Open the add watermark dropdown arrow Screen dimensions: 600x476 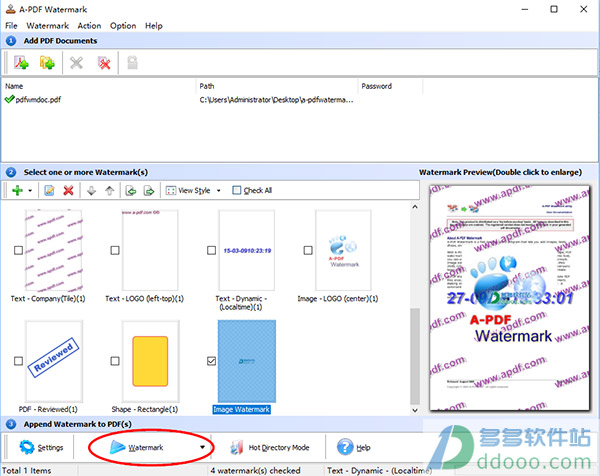pos(30,191)
